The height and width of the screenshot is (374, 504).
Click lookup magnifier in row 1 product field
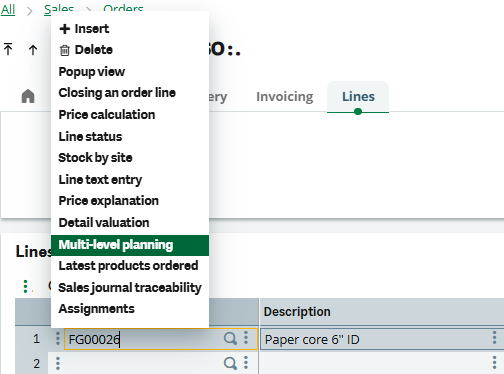(230, 338)
